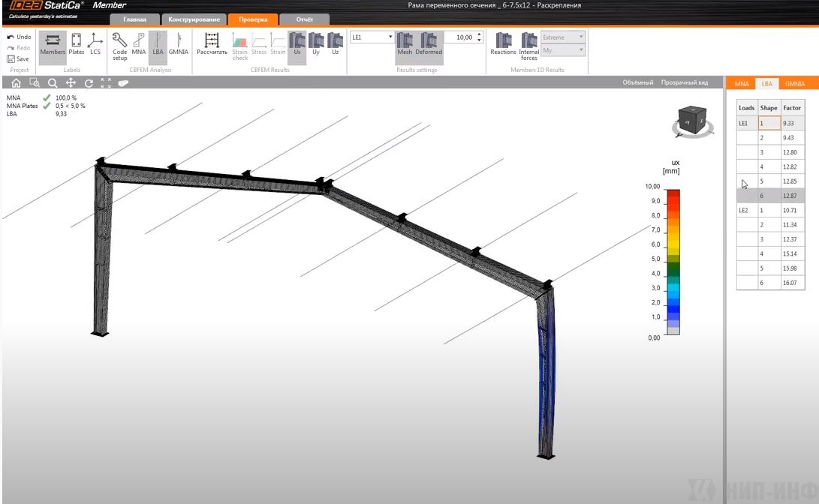
Task: Toggle LCS axes display
Action: 95,43
